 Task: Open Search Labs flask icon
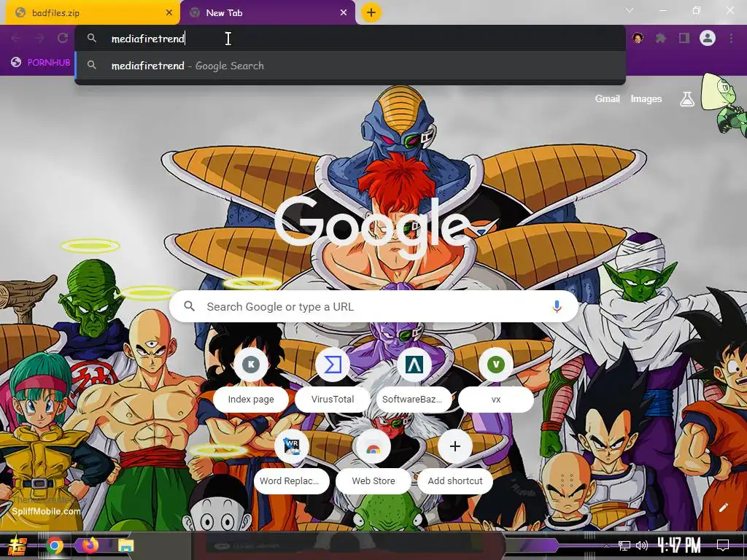687,99
